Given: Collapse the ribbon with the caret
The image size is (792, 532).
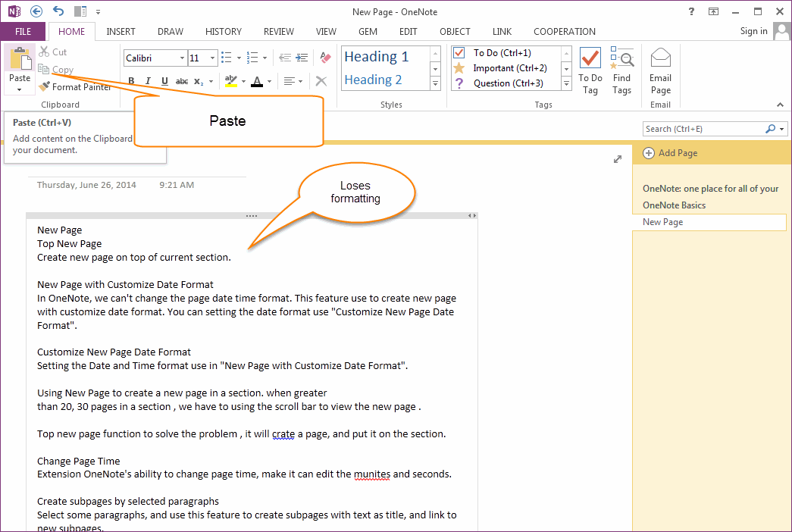Looking at the screenshot, I should (x=781, y=105).
